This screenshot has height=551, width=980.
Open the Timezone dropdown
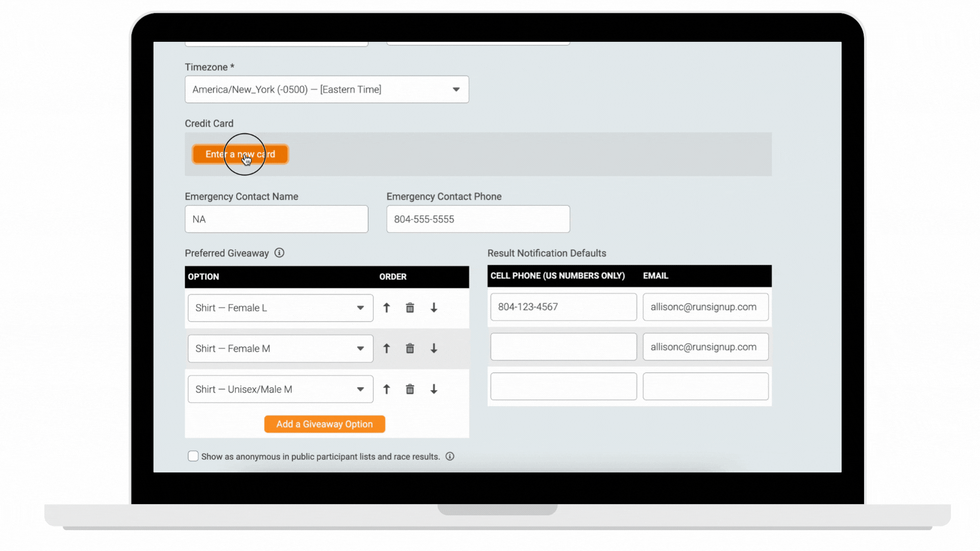327,89
